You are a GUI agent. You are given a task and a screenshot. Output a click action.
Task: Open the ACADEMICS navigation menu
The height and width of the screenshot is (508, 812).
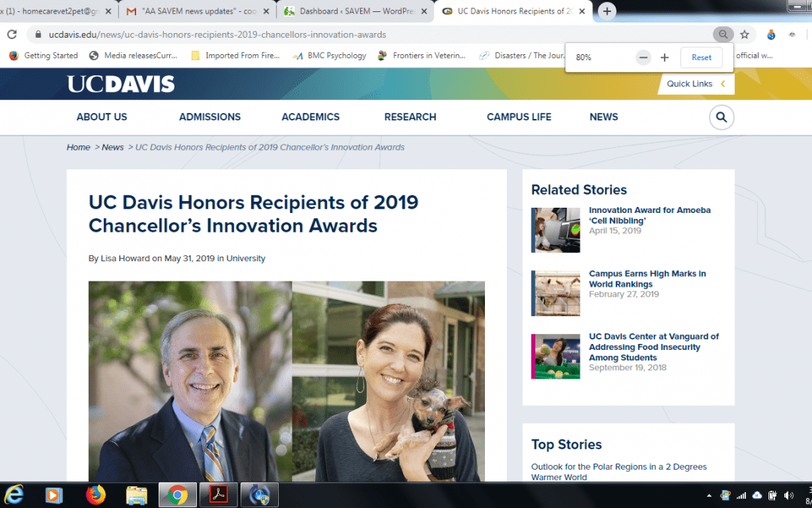click(311, 117)
